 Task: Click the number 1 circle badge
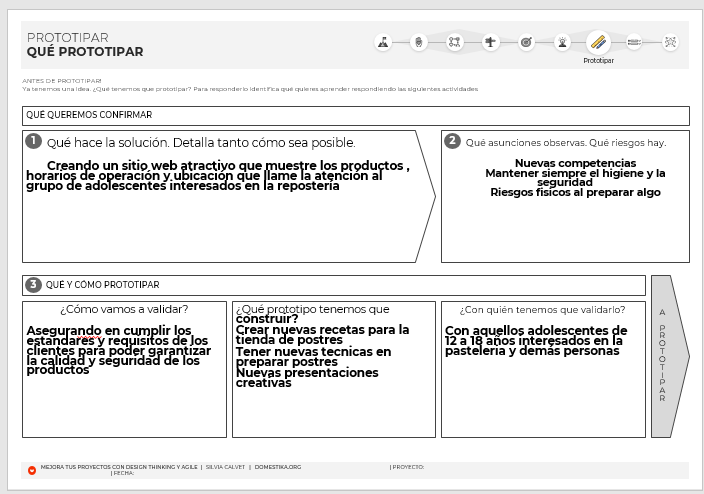(33, 141)
